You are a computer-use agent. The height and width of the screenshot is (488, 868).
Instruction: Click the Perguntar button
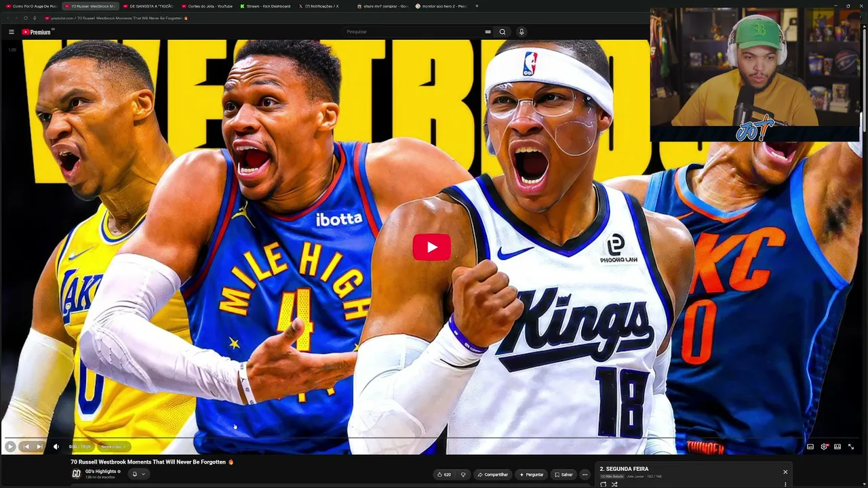coord(531,474)
